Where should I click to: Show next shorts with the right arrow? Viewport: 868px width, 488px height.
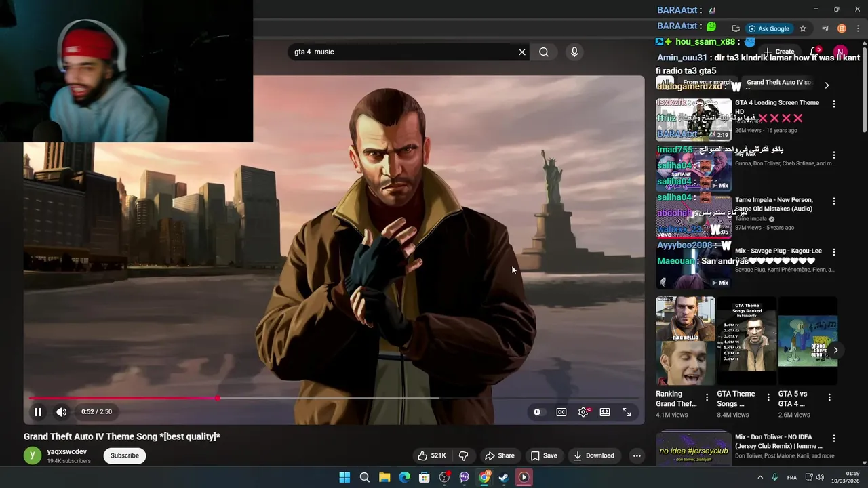click(835, 350)
